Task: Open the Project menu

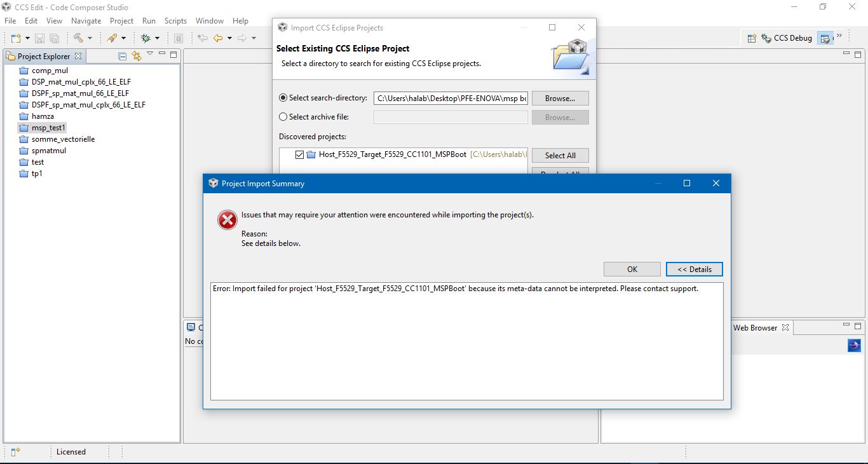Action: point(121,21)
